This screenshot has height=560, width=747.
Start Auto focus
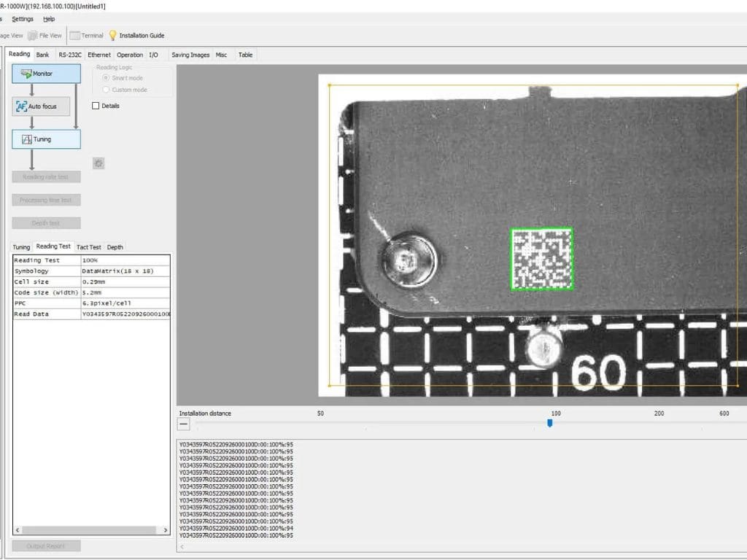(41, 106)
